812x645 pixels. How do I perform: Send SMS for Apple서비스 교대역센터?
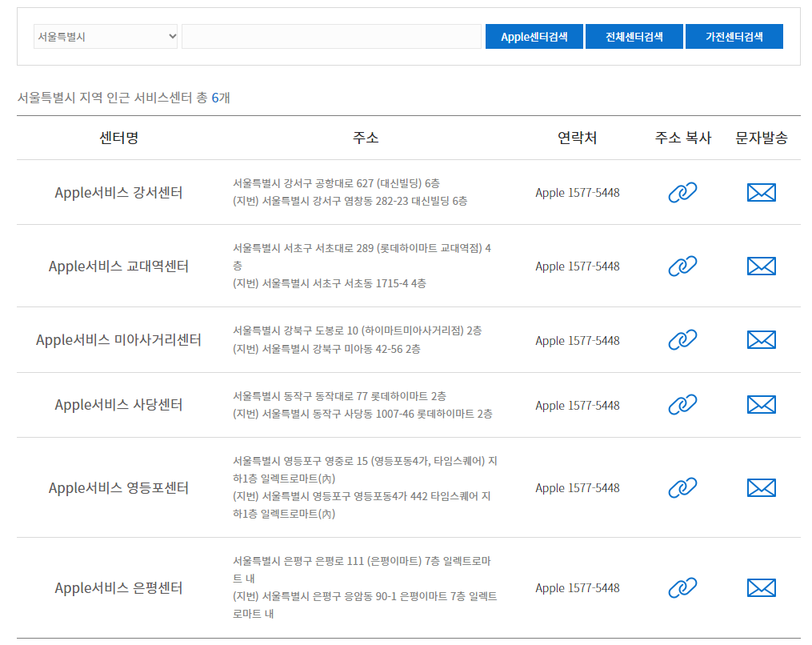pyautogui.click(x=761, y=265)
